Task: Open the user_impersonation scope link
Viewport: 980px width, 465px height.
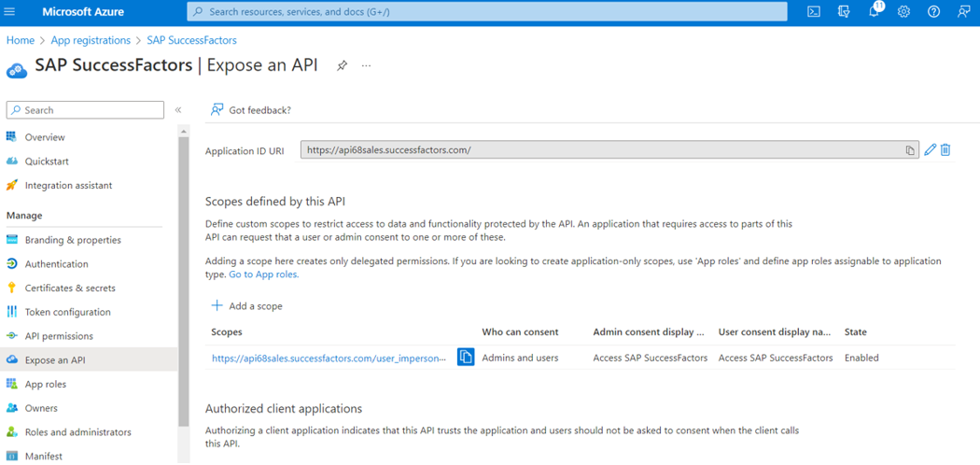Action: coord(329,359)
